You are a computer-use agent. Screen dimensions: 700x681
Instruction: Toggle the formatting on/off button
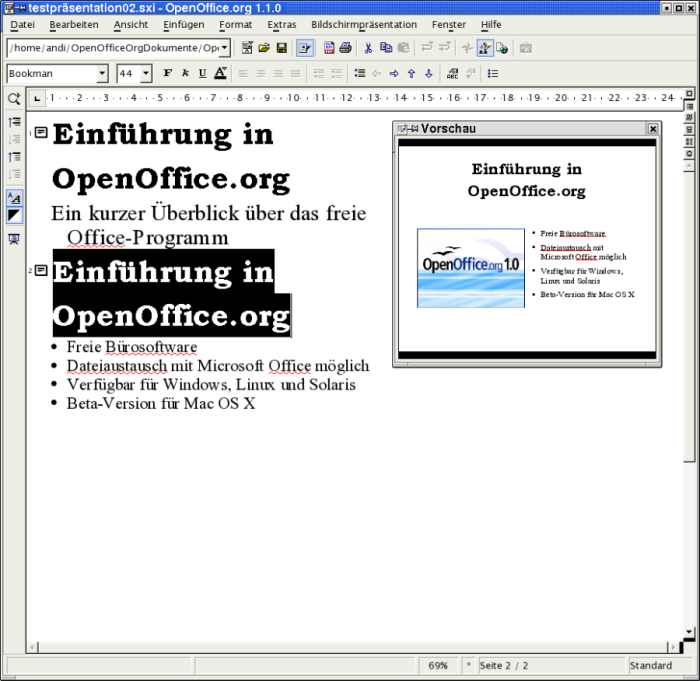pyautogui.click(x=14, y=198)
